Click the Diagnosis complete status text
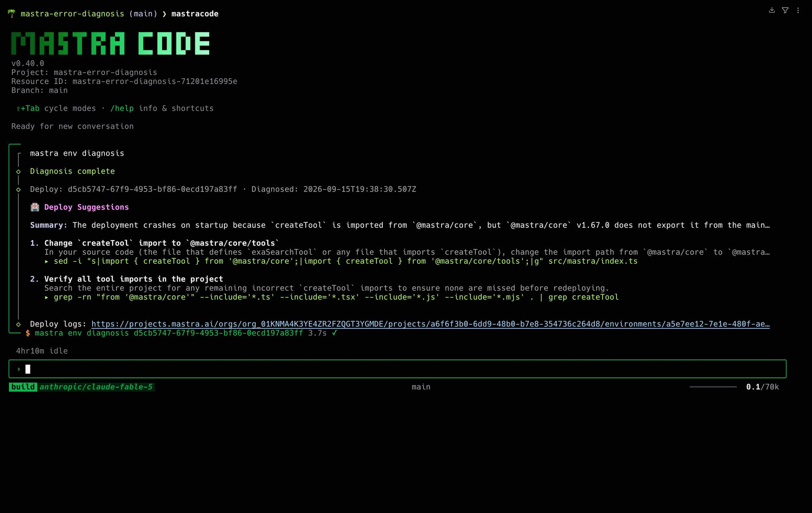This screenshot has width=812, height=513. [x=72, y=171]
